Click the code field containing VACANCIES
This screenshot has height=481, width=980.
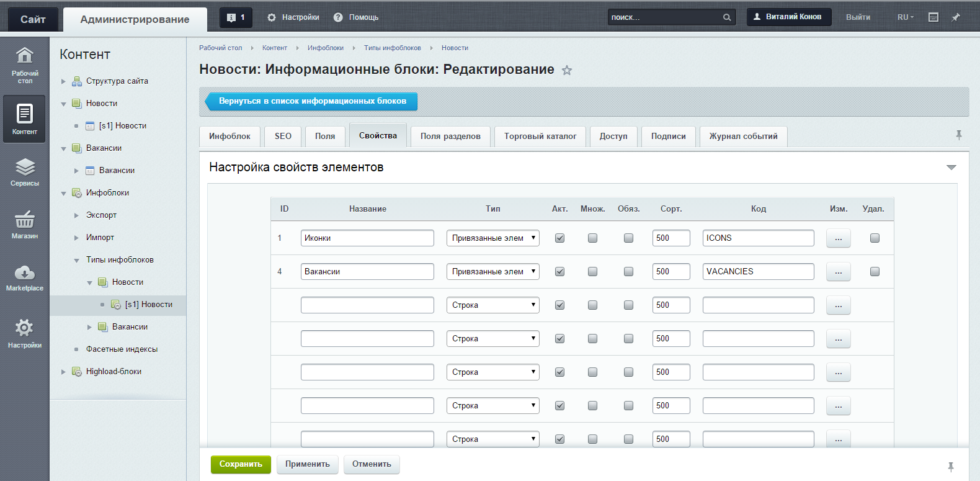coord(758,272)
